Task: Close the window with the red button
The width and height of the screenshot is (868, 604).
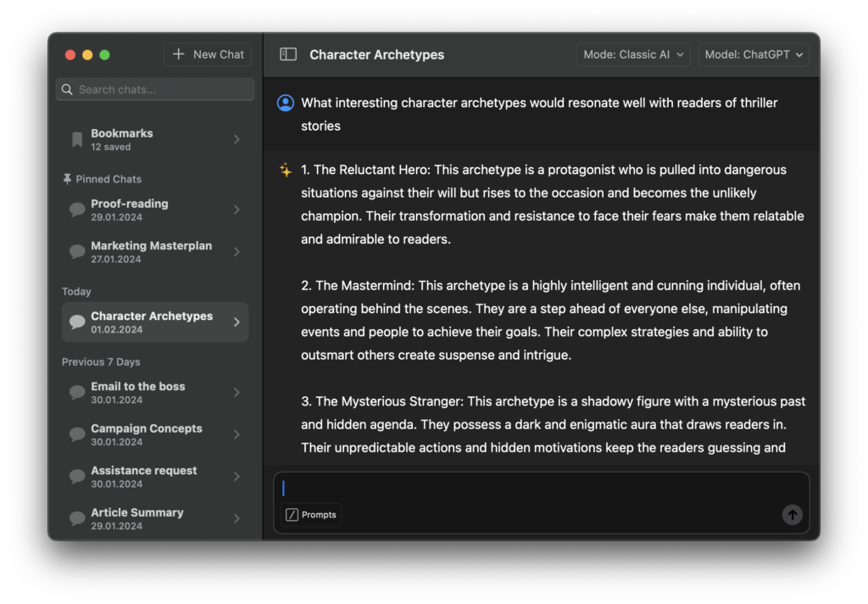Action: (x=70, y=55)
